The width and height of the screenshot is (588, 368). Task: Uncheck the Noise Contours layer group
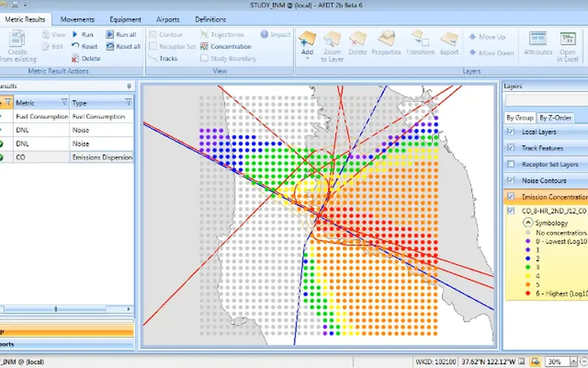pos(511,180)
